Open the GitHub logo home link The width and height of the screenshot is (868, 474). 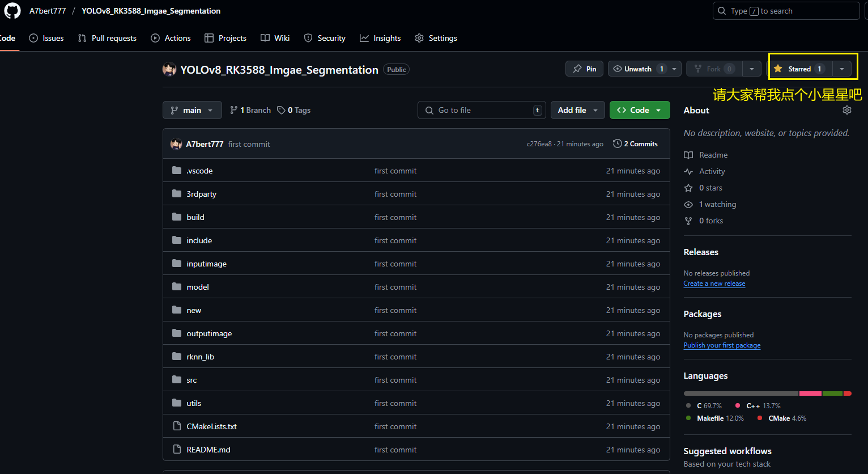pos(12,11)
